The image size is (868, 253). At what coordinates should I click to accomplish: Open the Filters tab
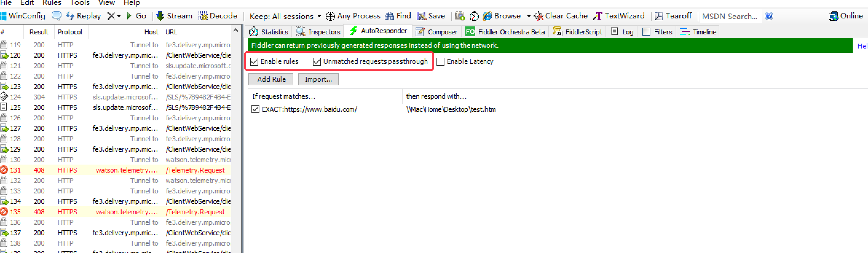657,32
